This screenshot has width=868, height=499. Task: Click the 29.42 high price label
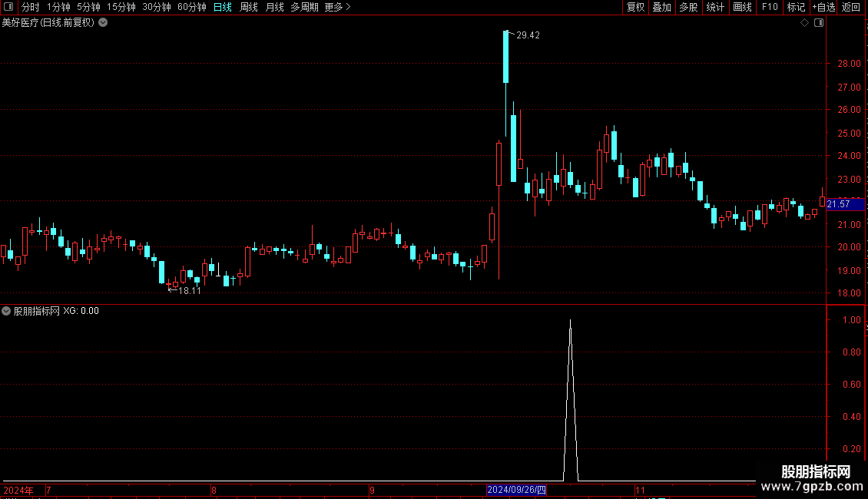tap(528, 35)
